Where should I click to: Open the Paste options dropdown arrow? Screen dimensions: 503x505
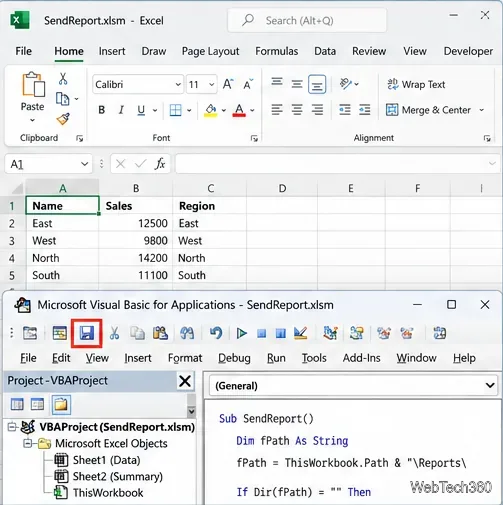click(x=32, y=120)
